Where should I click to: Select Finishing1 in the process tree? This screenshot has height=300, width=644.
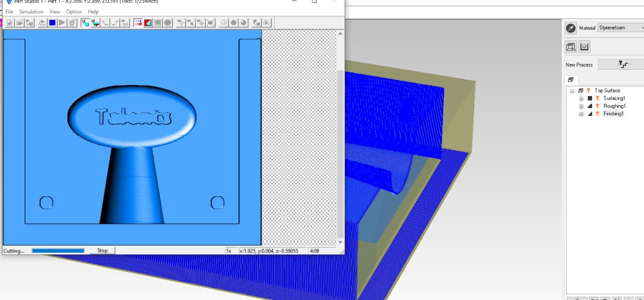pos(613,114)
